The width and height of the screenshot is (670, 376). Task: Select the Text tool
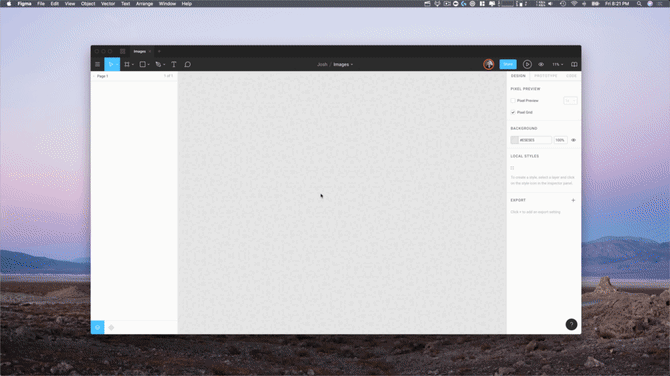tap(174, 65)
